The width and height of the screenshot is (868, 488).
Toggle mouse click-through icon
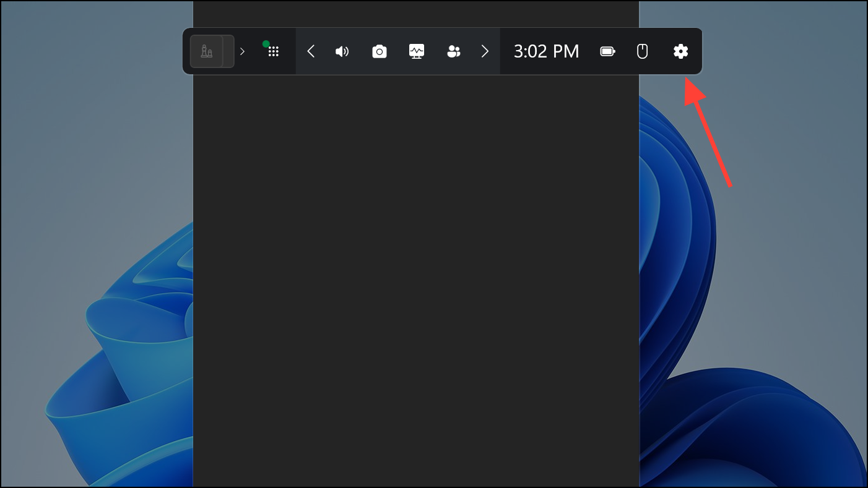click(x=643, y=51)
